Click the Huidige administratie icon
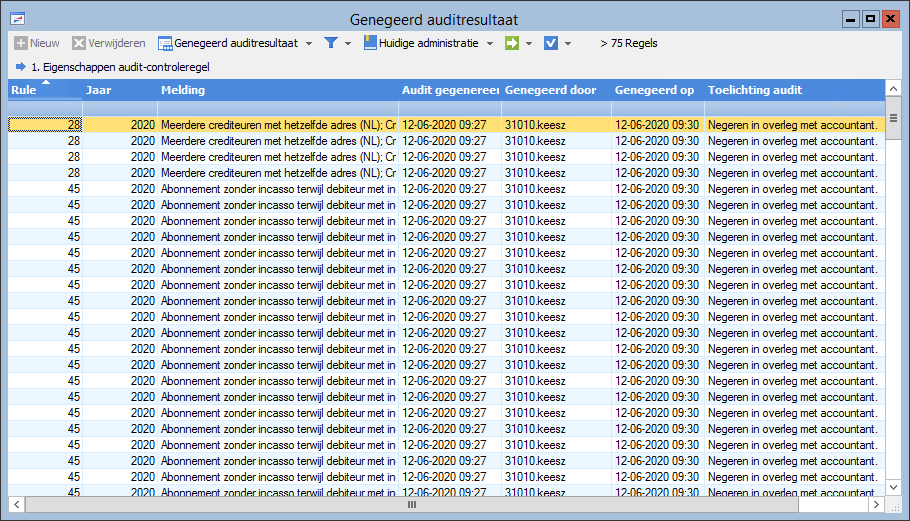This screenshot has height=521, width=910. pos(370,43)
